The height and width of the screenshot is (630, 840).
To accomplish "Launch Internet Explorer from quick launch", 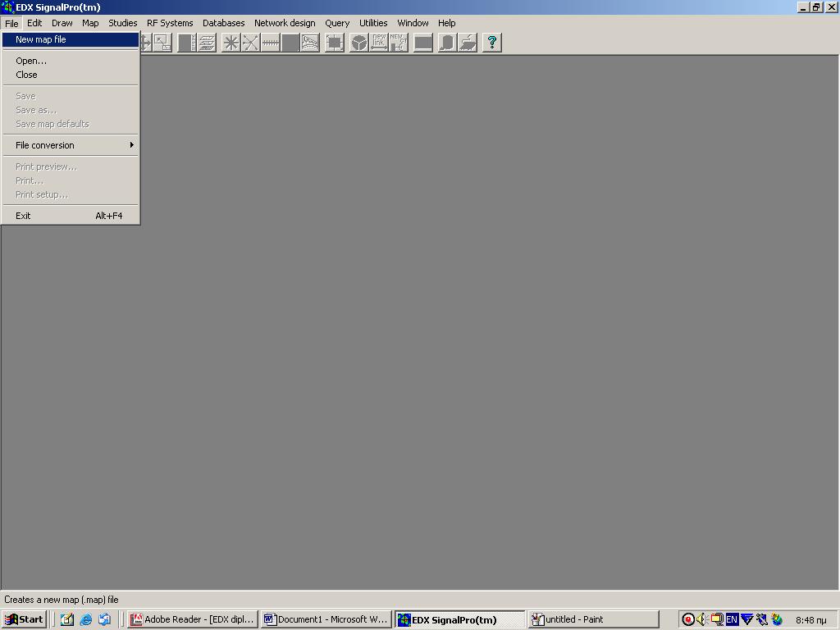I will [x=85, y=619].
